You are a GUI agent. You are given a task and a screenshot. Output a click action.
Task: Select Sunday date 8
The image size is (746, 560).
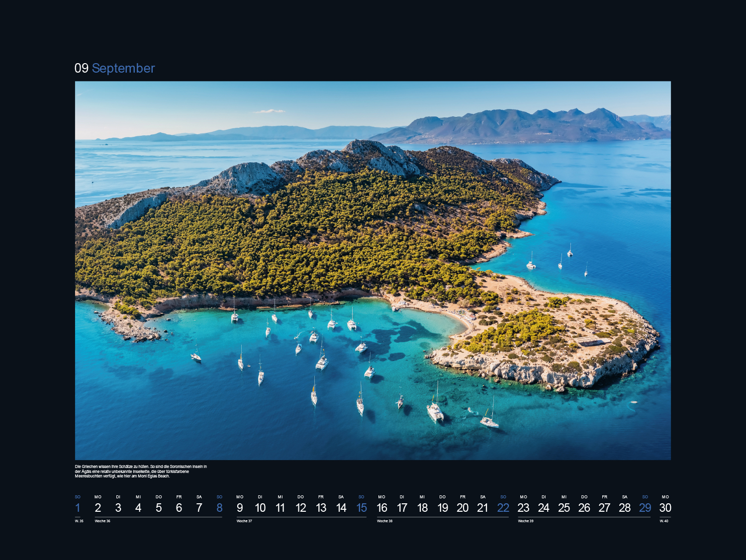[x=219, y=508]
